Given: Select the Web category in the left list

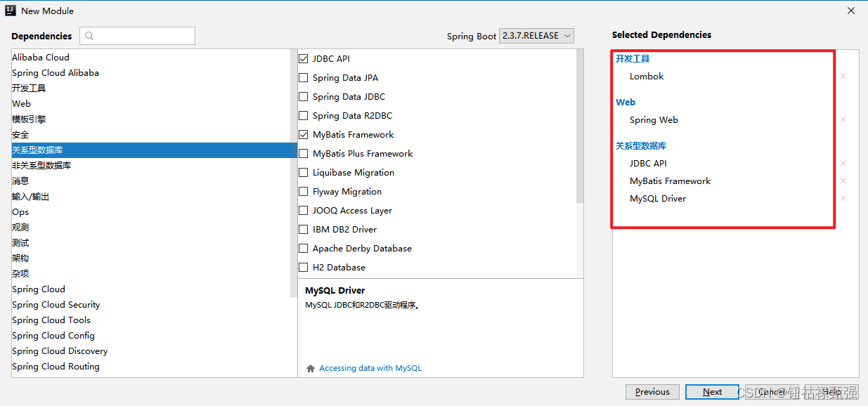Looking at the screenshot, I should pyautogui.click(x=21, y=103).
